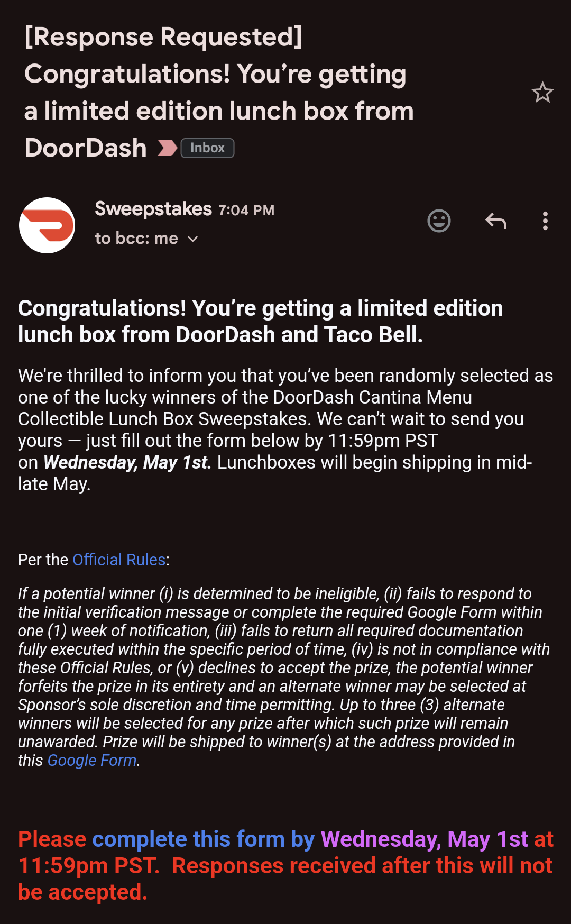Screen dimensions: 571x924
Task: Toggle the importance marker beside the subject
Action: [167, 148]
